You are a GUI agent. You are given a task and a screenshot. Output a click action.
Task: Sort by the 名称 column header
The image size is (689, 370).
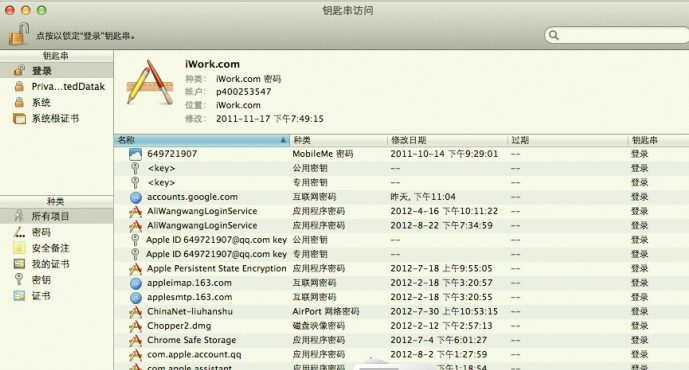coord(202,140)
